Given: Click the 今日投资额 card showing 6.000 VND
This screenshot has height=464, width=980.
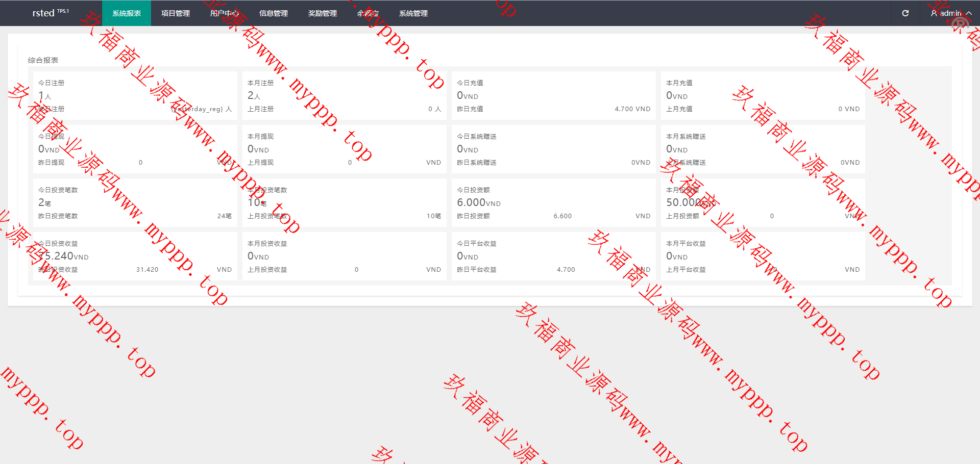Looking at the screenshot, I should pyautogui.click(x=553, y=203).
